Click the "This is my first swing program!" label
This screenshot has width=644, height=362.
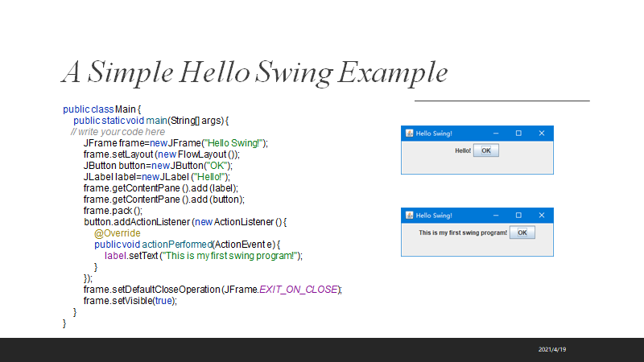(463, 232)
